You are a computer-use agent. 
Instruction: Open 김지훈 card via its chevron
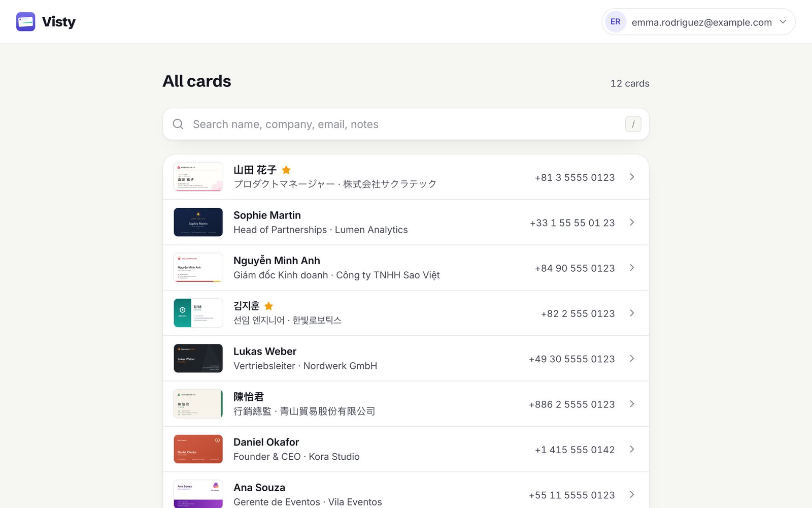(x=632, y=313)
